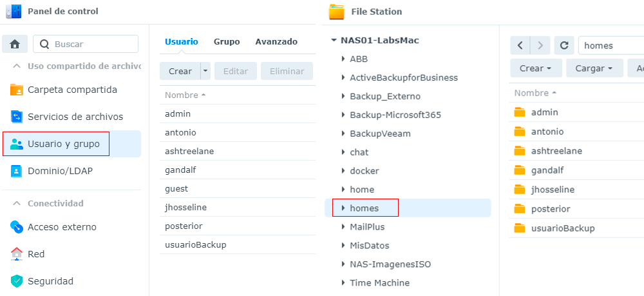Go back in File Station navigation
644x296 pixels.
coord(520,45)
